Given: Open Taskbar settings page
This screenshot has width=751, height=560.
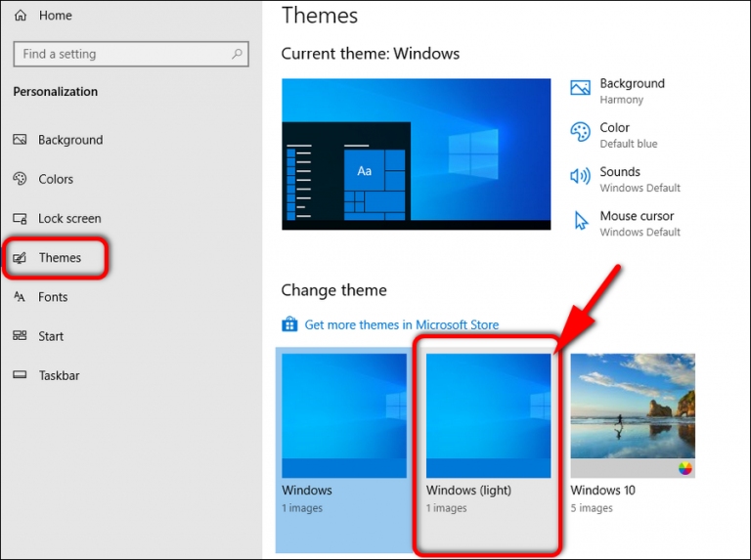Looking at the screenshot, I should tap(59, 375).
